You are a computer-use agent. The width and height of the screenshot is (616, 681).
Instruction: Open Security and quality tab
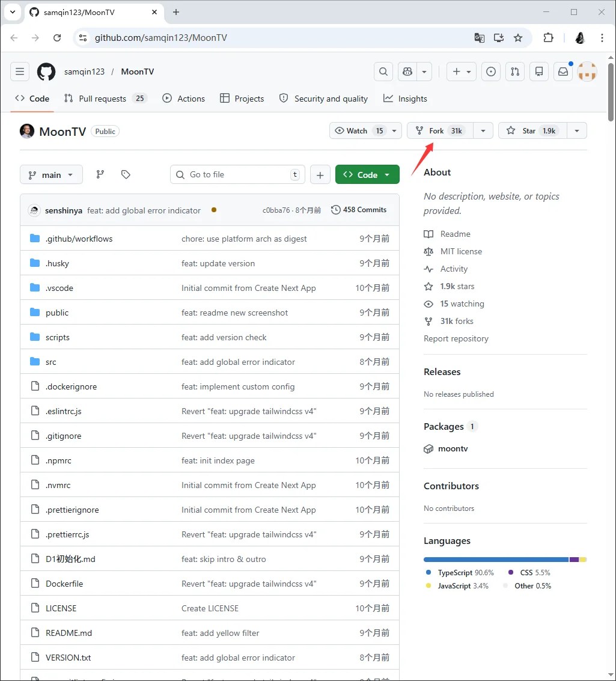pyautogui.click(x=323, y=99)
